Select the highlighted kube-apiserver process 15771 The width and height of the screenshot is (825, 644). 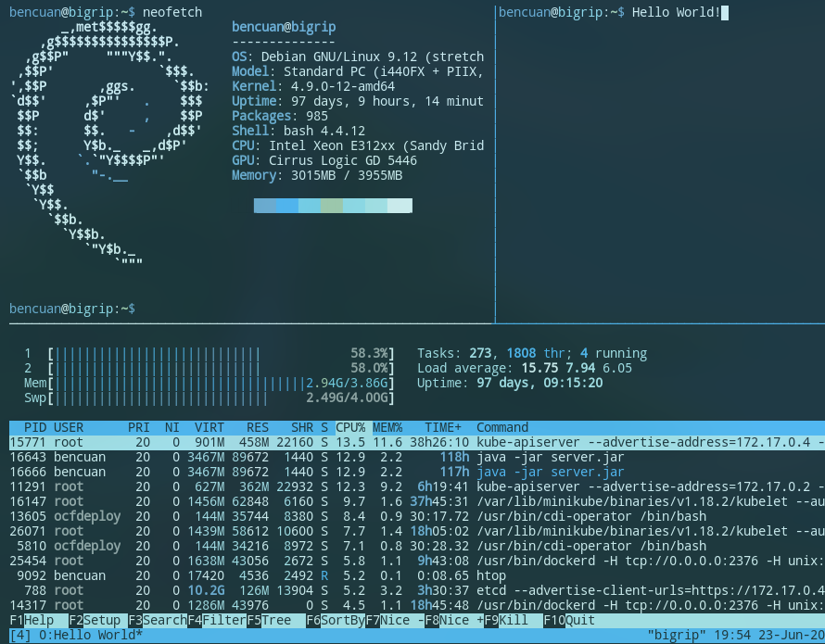[x=417, y=442]
